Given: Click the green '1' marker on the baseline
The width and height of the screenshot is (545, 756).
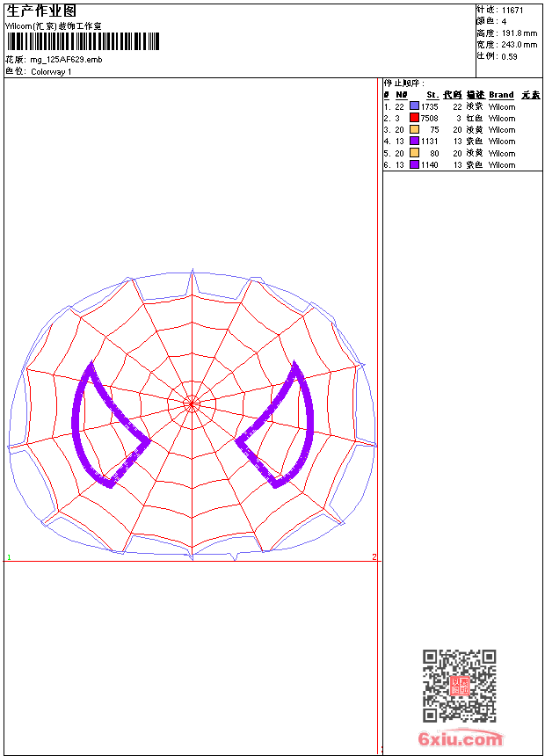Looking at the screenshot, I should [9, 557].
